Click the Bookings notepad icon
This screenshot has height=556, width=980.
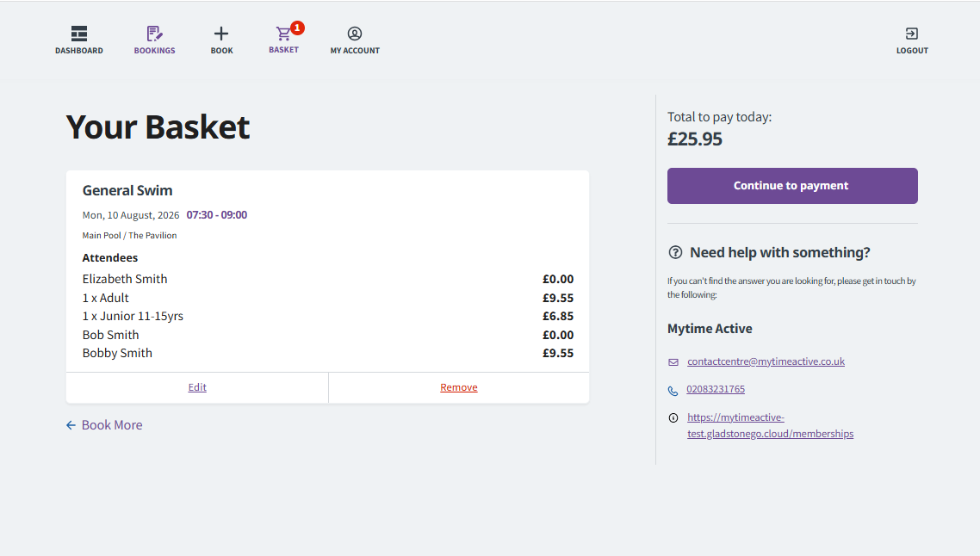coord(154,33)
